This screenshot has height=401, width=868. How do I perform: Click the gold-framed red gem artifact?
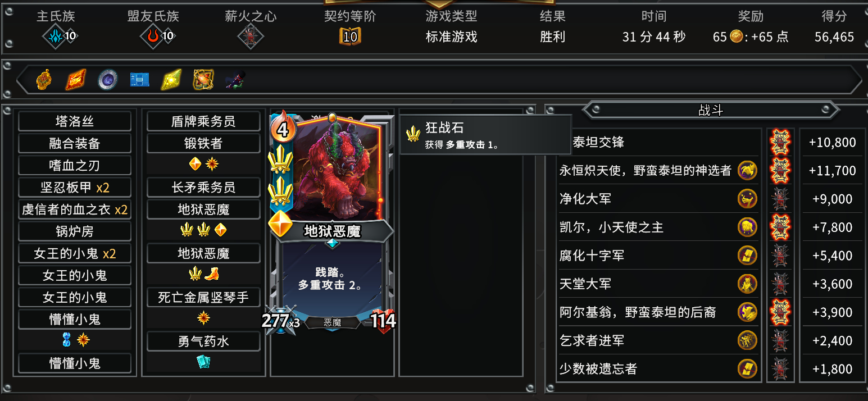click(x=203, y=80)
